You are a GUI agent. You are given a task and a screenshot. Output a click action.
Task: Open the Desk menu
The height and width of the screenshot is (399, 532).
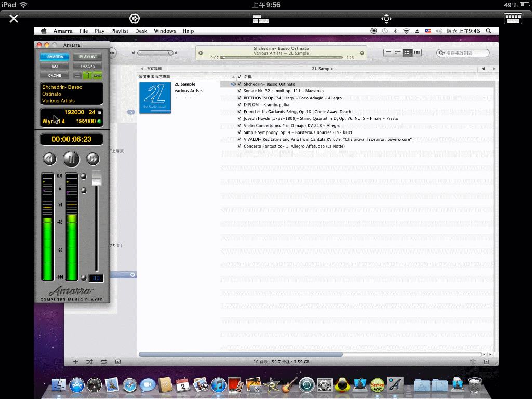141,31
